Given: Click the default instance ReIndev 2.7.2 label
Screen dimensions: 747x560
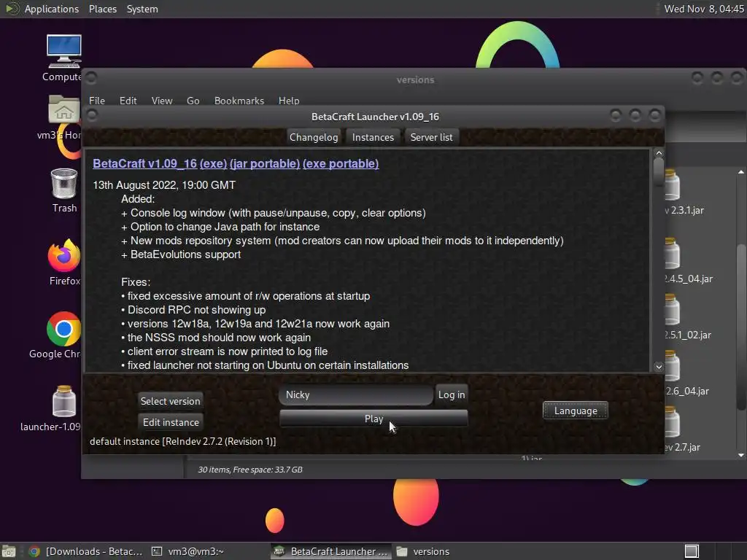Looking at the screenshot, I should (182, 441).
